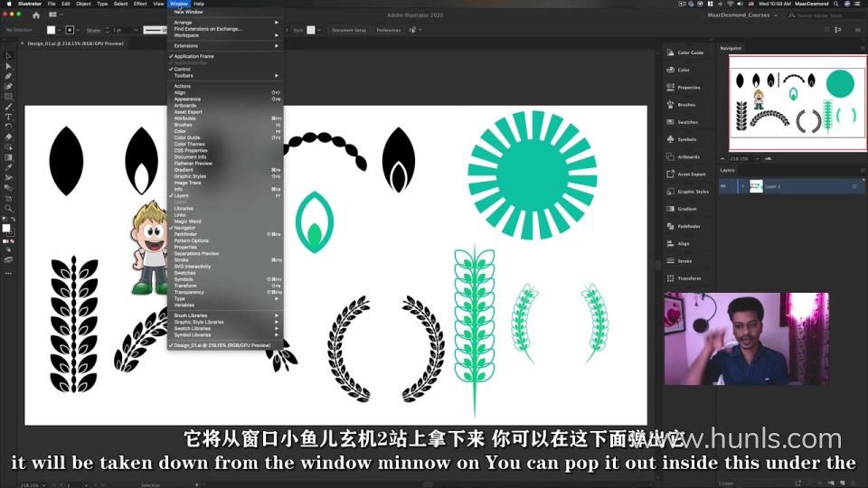Hide Layer 1 with the eye icon
This screenshot has height=488, width=868.
(723, 186)
